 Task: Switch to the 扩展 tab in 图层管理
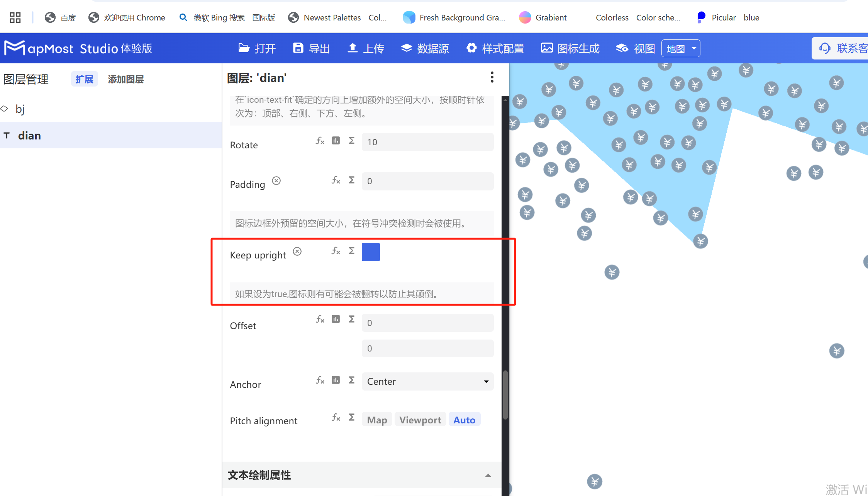tap(84, 79)
